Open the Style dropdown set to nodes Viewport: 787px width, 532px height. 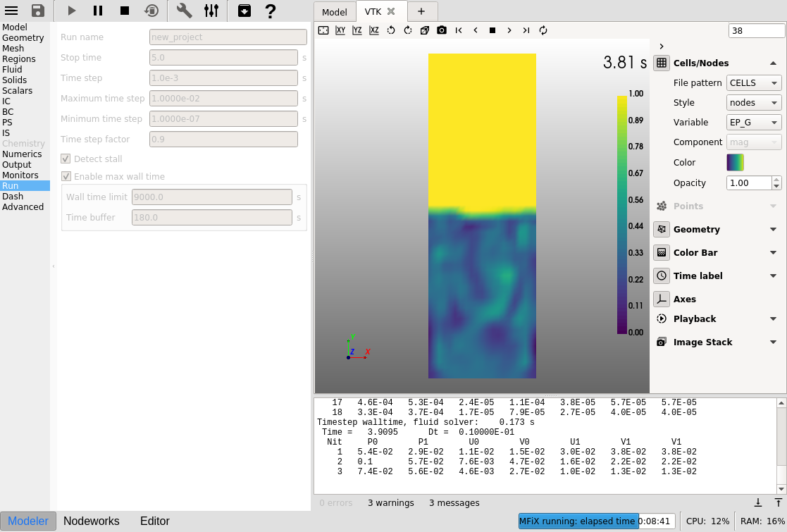753,103
